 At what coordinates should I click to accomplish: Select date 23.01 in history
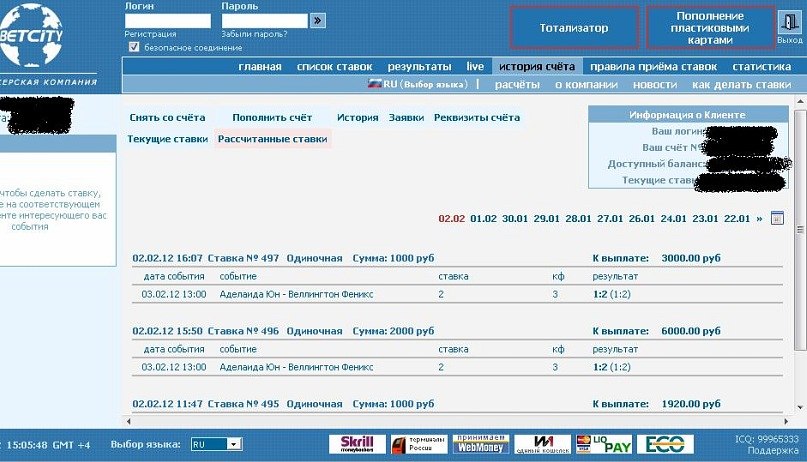coord(705,219)
